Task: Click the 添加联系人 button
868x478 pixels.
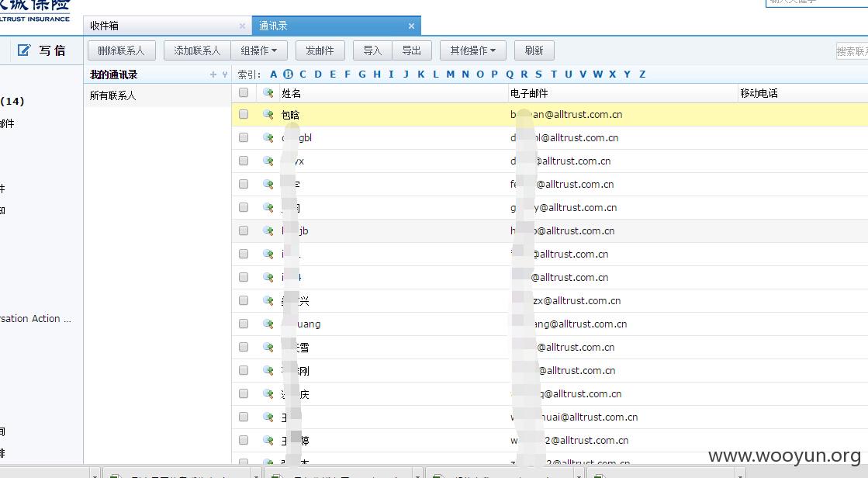Action: [x=197, y=50]
